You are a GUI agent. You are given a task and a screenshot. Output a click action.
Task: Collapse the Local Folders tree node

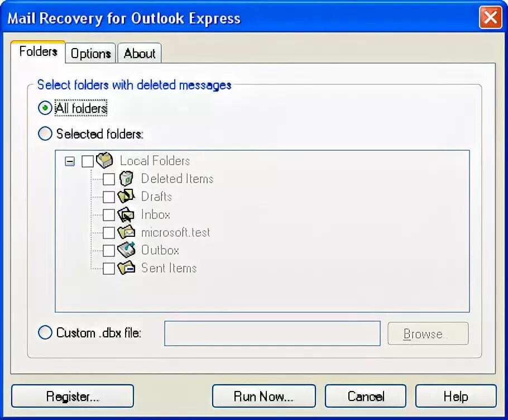point(70,161)
